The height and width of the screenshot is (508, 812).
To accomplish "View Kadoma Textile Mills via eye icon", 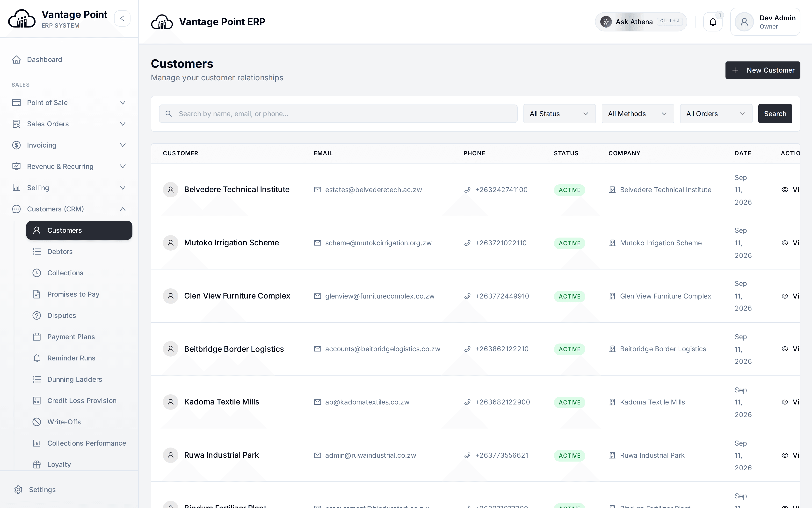I will (x=785, y=402).
